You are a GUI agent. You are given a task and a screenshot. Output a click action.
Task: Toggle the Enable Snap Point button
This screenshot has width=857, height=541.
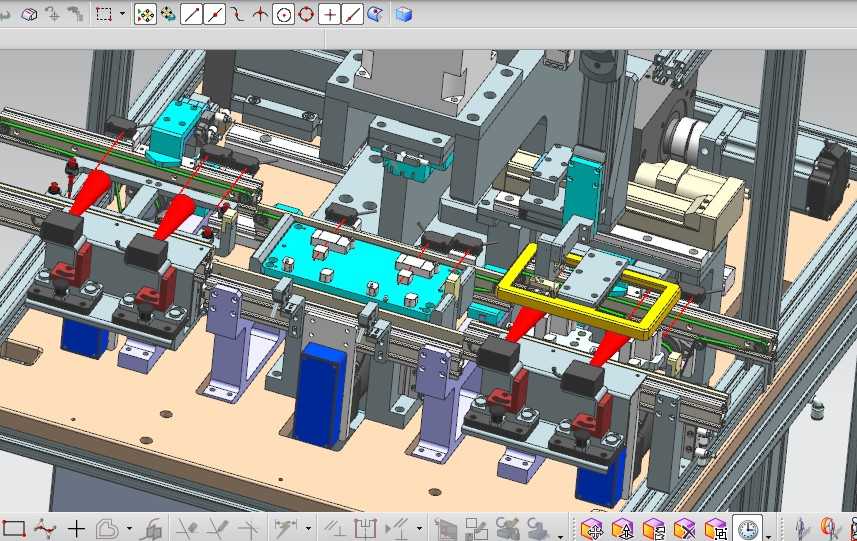pyautogui.click(x=145, y=14)
